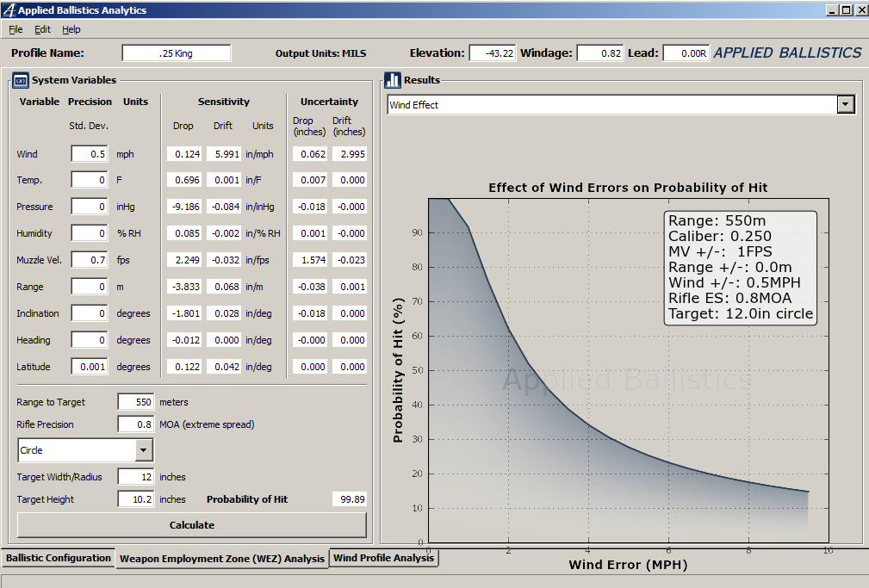Screen dimensions: 869x588
Task: Click Muzzle Vel. drop uncertainty 1.574
Action: [x=310, y=260]
